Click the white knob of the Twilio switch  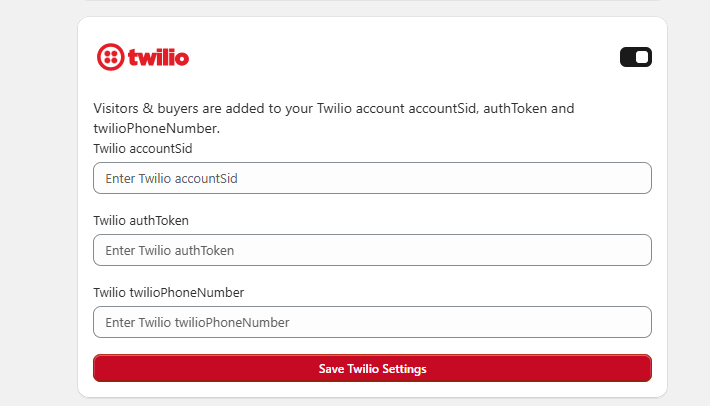point(642,57)
